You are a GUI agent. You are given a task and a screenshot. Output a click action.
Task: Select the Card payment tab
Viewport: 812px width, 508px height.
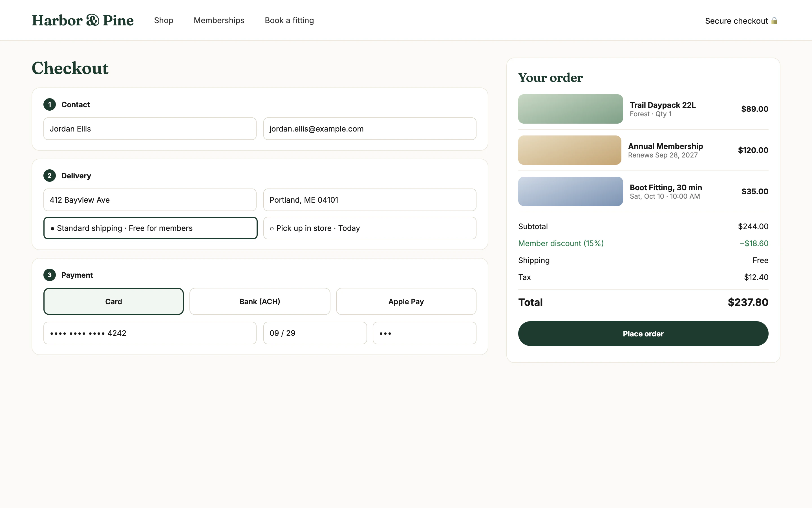[113, 301]
